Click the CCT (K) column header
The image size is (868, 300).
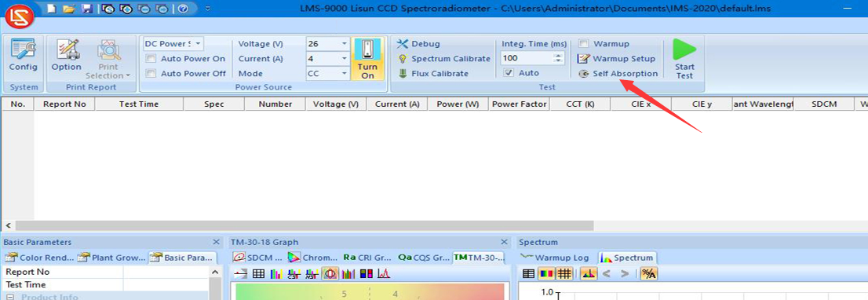(580, 104)
